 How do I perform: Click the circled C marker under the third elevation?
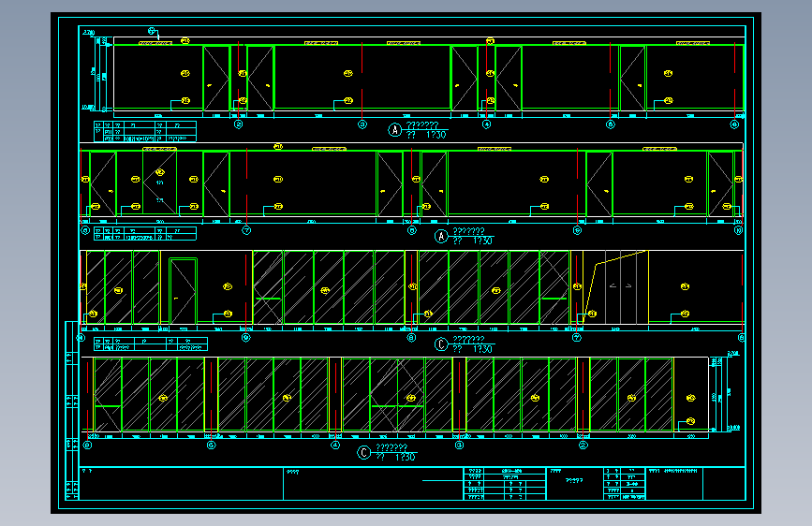(441, 344)
